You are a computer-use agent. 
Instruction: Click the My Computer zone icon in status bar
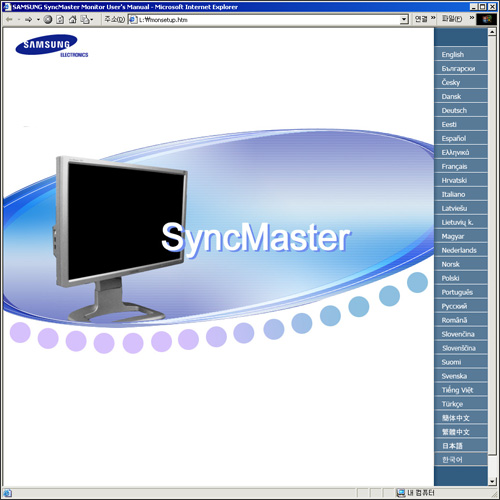pyautogui.click(x=401, y=492)
